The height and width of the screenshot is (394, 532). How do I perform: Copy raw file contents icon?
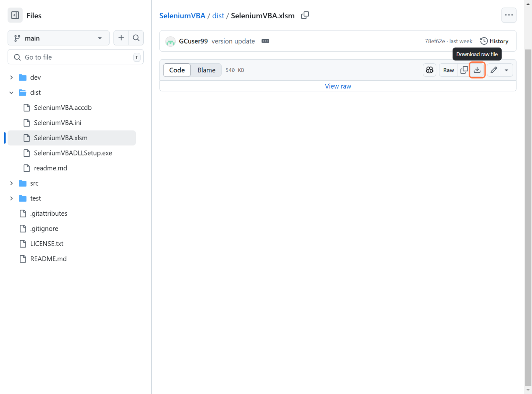pyautogui.click(x=464, y=70)
